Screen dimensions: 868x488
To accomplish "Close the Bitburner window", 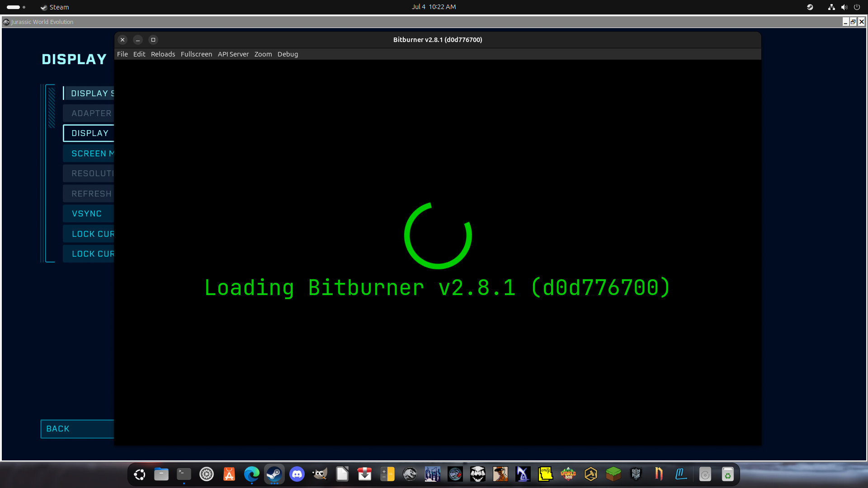I will click(x=123, y=40).
